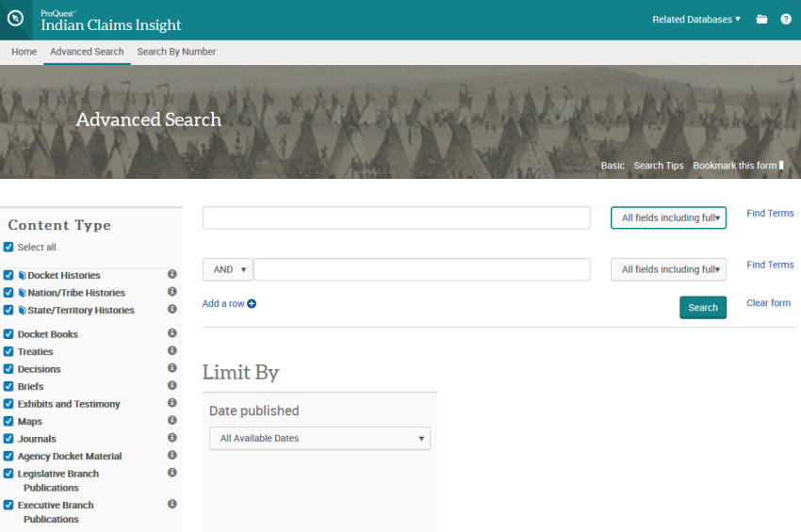Uncheck the State/Territory Histories checkbox
801x532 pixels.
point(8,310)
